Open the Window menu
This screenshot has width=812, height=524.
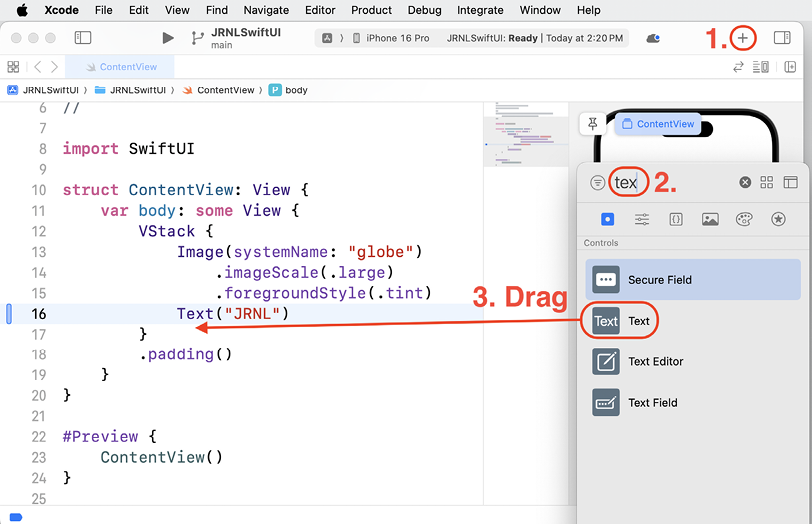point(540,10)
